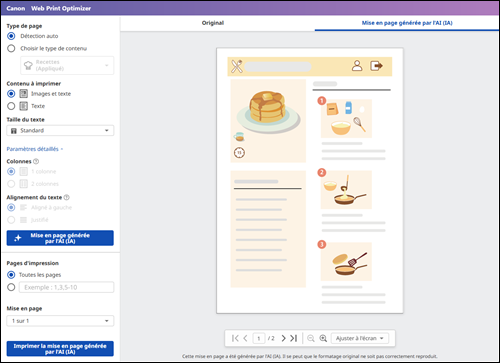The width and height of the screenshot is (500, 363).
Task: Click Imprimer la mise en page générée button
Action: point(60,349)
